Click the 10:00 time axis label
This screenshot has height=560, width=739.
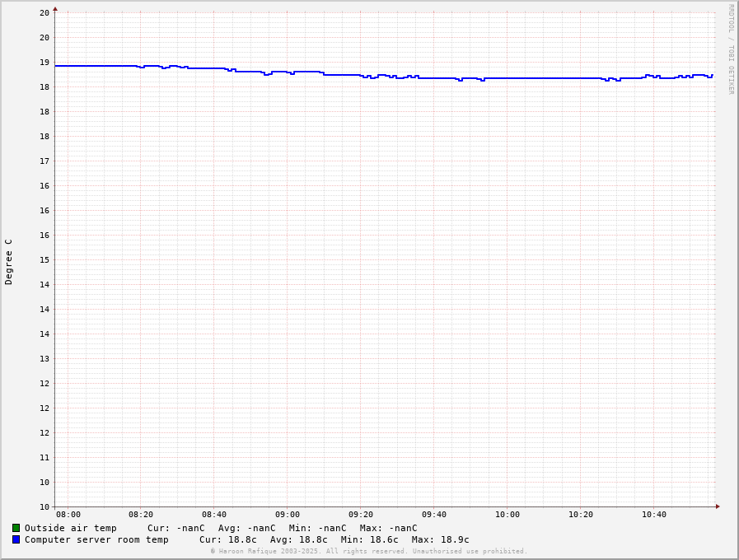click(507, 515)
